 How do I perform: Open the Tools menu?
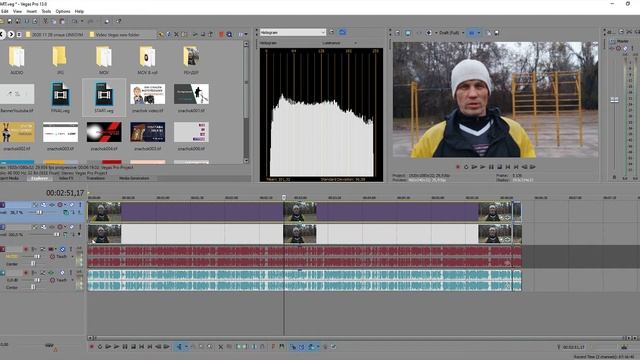pyautogui.click(x=46, y=11)
